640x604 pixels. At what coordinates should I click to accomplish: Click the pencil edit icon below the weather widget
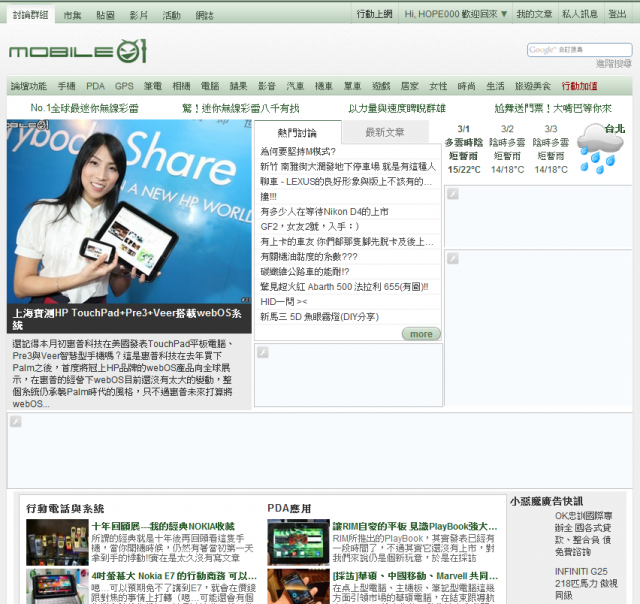click(x=453, y=193)
